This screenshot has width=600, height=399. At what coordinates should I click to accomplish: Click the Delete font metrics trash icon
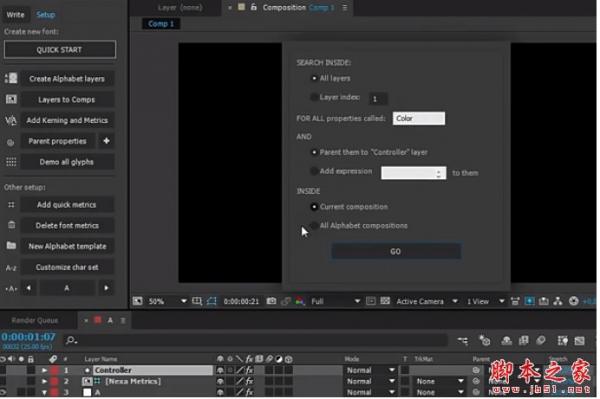coord(11,225)
